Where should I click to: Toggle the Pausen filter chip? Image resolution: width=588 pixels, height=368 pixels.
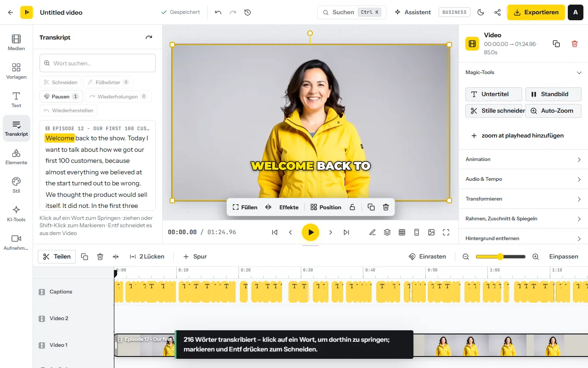[61, 97]
